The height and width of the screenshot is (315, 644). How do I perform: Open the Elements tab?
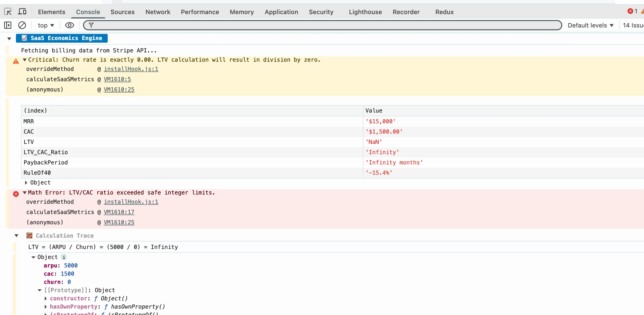point(52,12)
